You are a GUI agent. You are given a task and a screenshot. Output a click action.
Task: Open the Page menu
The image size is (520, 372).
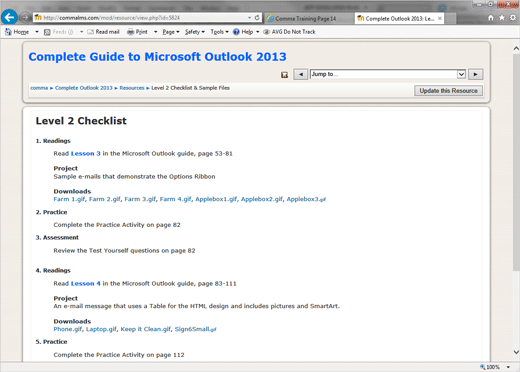click(171, 32)
